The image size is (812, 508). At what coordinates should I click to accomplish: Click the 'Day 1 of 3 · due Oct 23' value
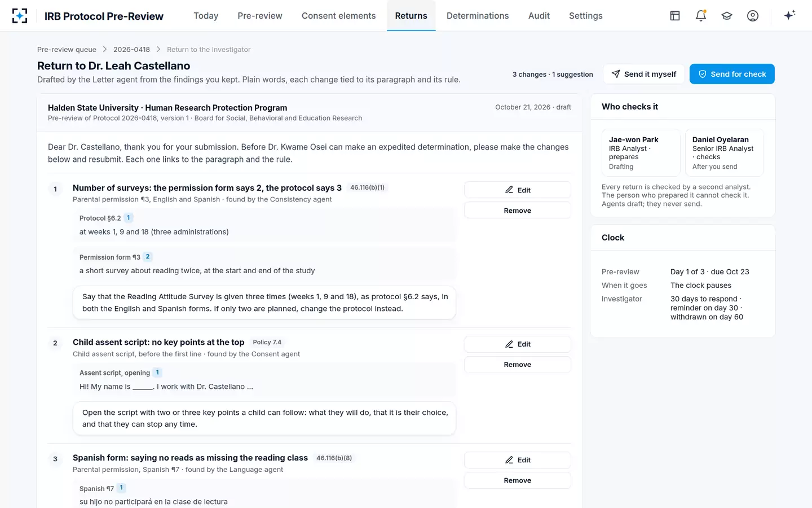[709, 271]
